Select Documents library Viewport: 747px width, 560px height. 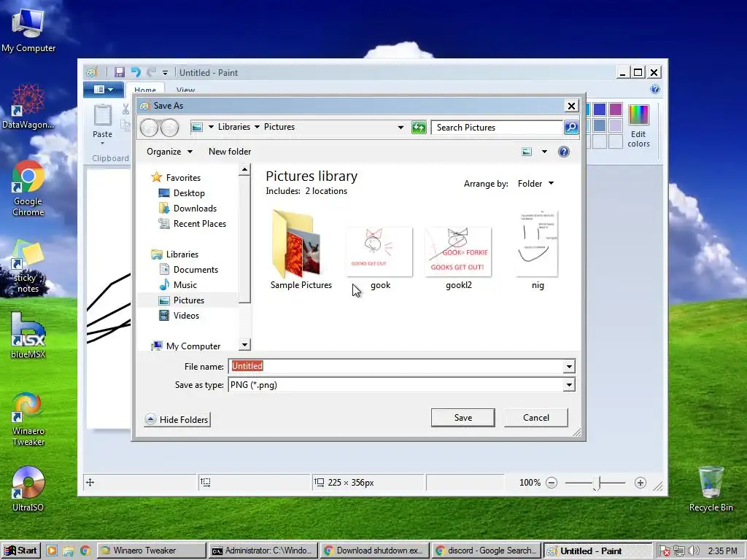pos(196,270)
